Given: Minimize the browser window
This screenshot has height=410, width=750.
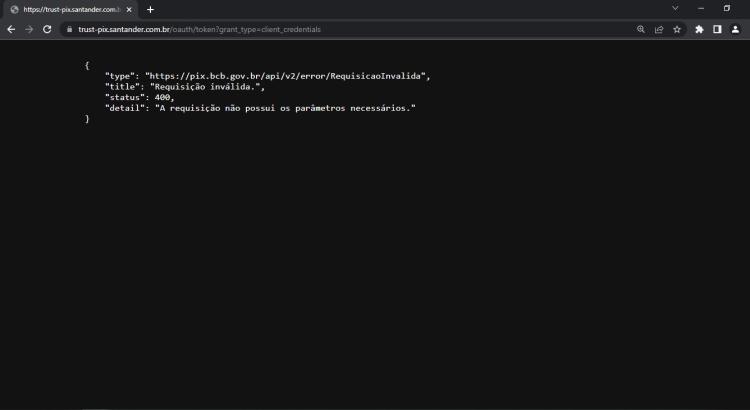Looking at the screenshot, I should click(x=701, y=8).
